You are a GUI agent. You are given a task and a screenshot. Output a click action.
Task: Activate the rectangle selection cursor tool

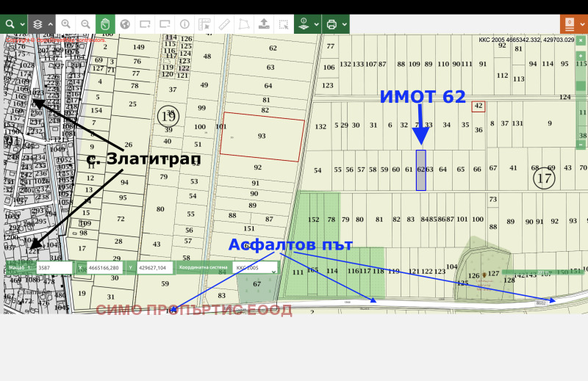284,24
